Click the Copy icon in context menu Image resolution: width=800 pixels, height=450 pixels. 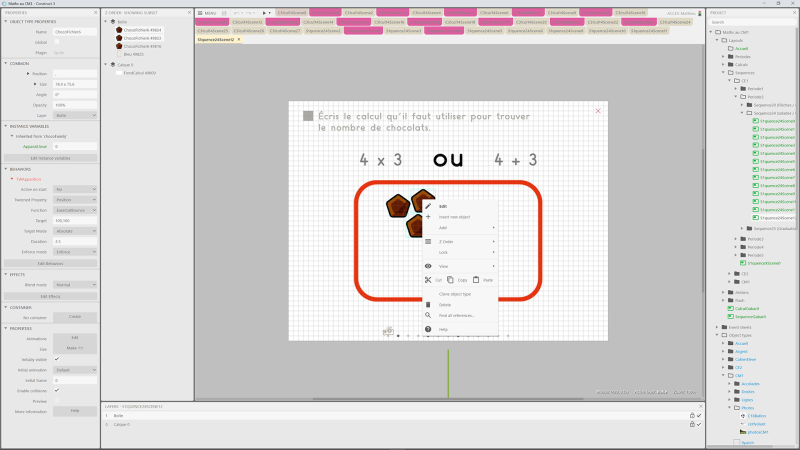[451, 280]
